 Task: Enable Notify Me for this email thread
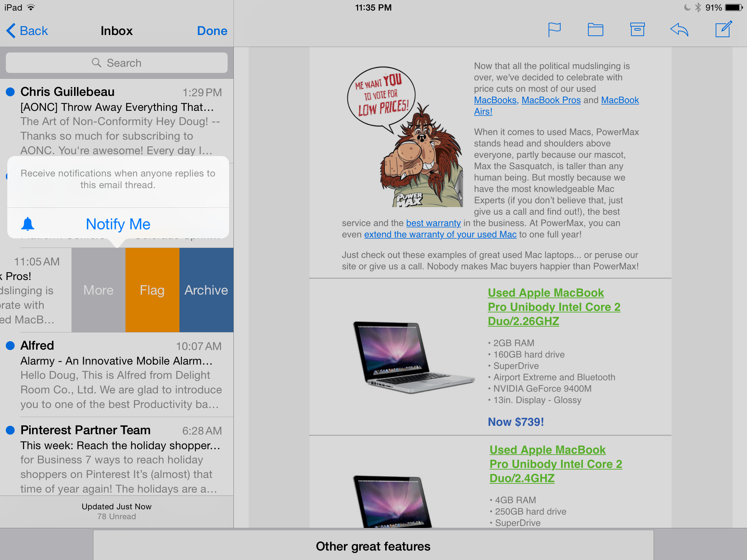(x=117, y=224)
